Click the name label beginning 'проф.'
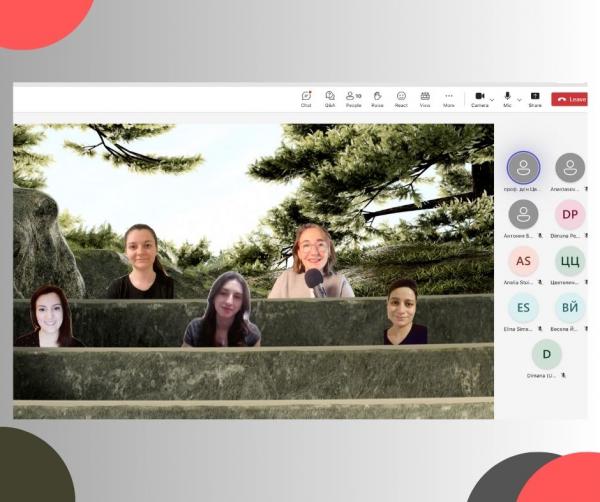This screenshot has width=600, height=502. 522,189
